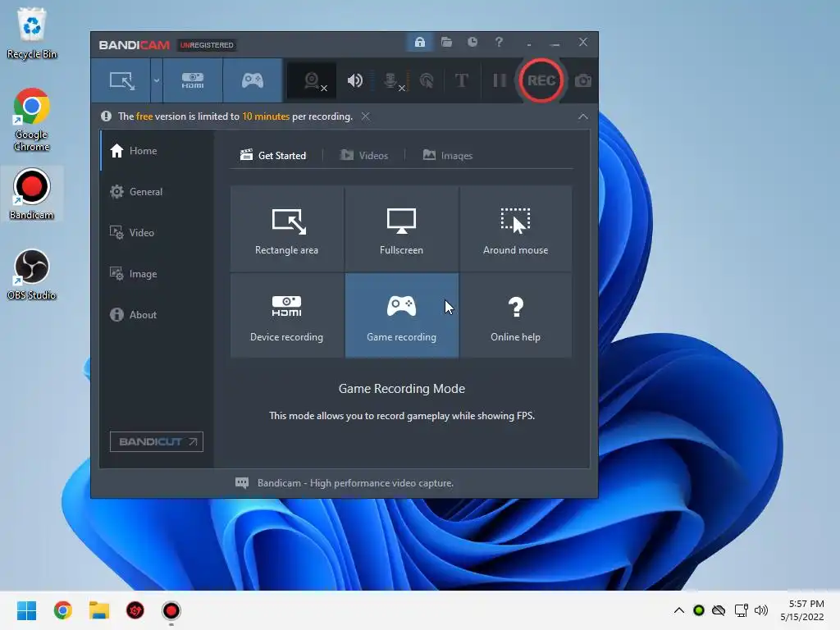Collapse the panel with chevron arrow
The height and width of the screenshot is (630, 840).
(x=583, y=116)
